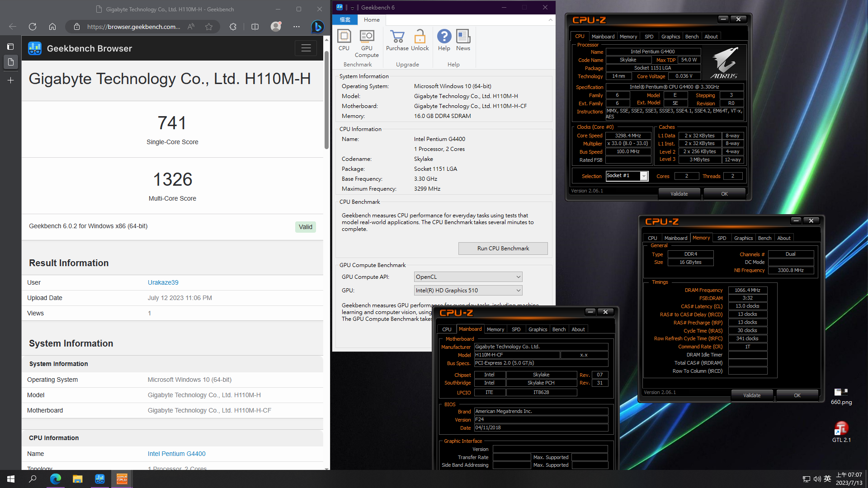Open SPD tab in Memory CPU-Z window

(x=722, y=238)
